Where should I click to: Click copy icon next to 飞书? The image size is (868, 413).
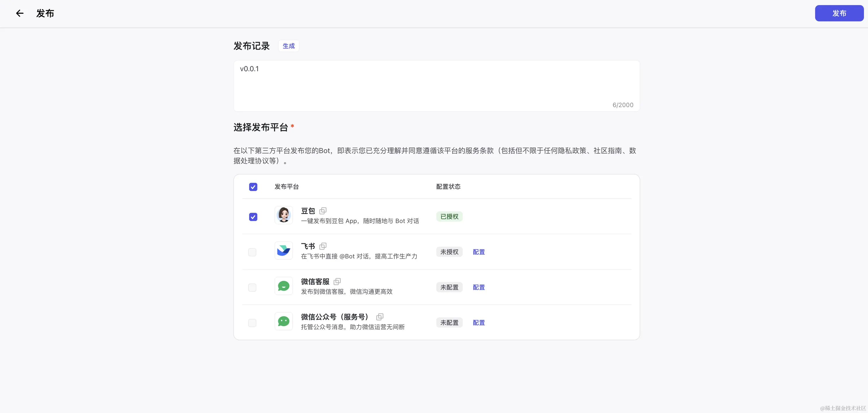pyautogui.click(x=323, y=246)
